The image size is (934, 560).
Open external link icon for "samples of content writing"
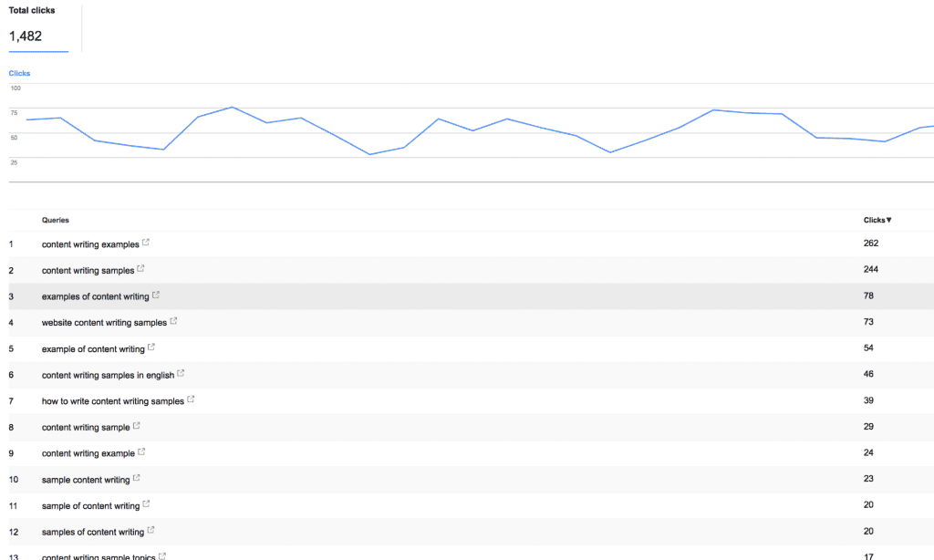click(x=150, y=531)
